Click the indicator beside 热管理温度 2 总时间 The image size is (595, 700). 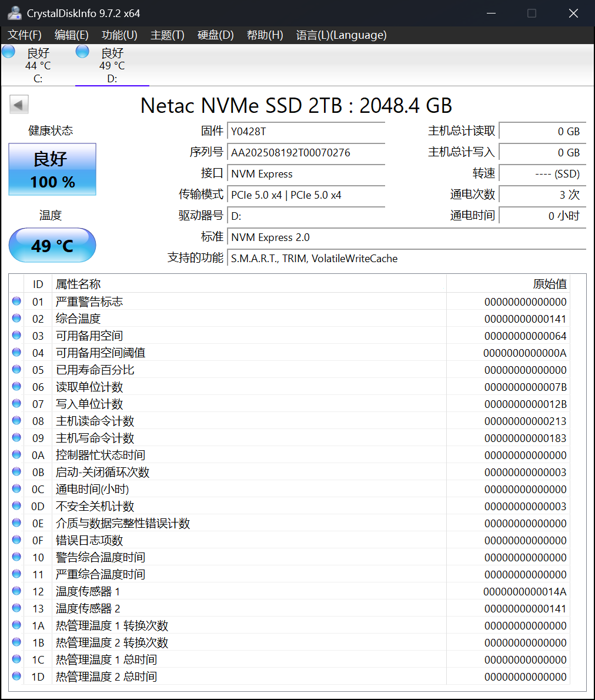coord(17,676)
